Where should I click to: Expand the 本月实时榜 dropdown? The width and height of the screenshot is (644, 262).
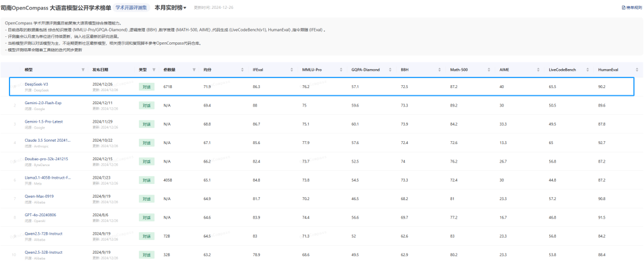click(x=171, y=7)
